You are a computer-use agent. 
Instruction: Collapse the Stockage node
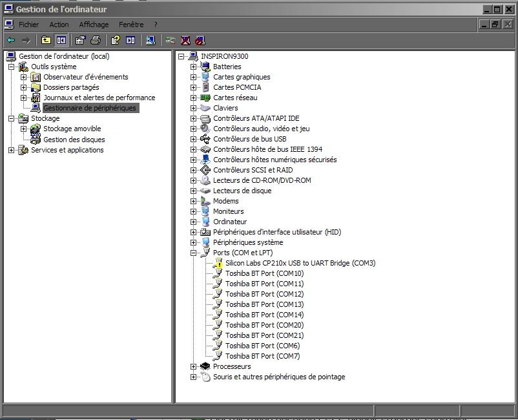(11, 118)
